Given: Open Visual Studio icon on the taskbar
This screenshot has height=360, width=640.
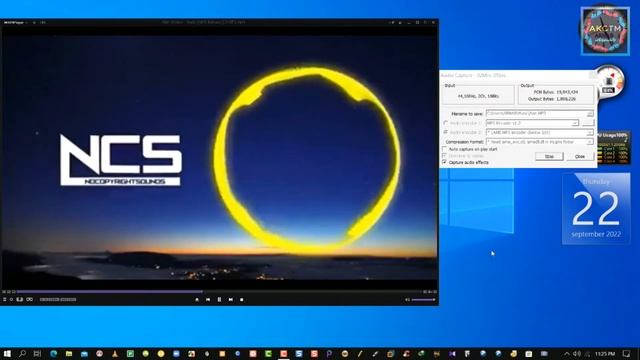Looking at the screenshot, I should [x=452, y=353].
